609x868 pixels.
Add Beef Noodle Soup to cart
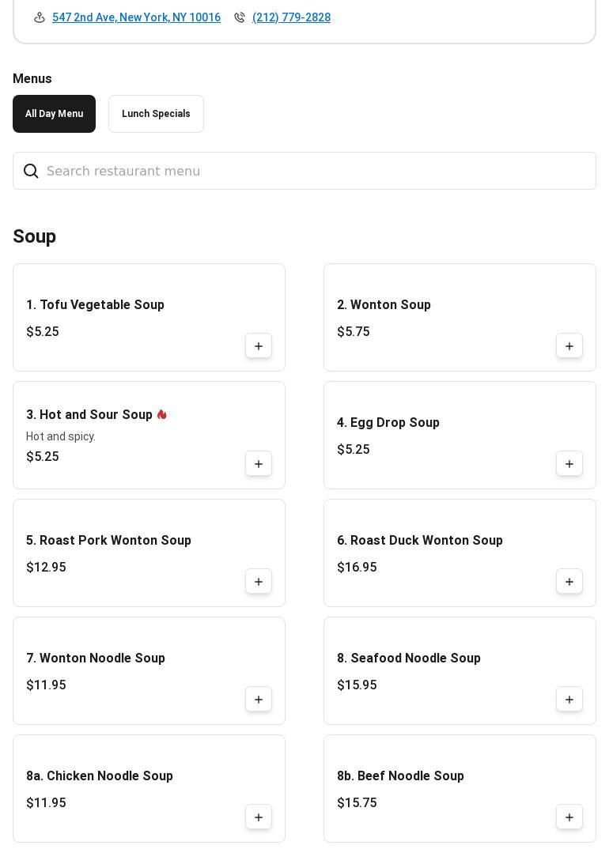click(569, 817)
